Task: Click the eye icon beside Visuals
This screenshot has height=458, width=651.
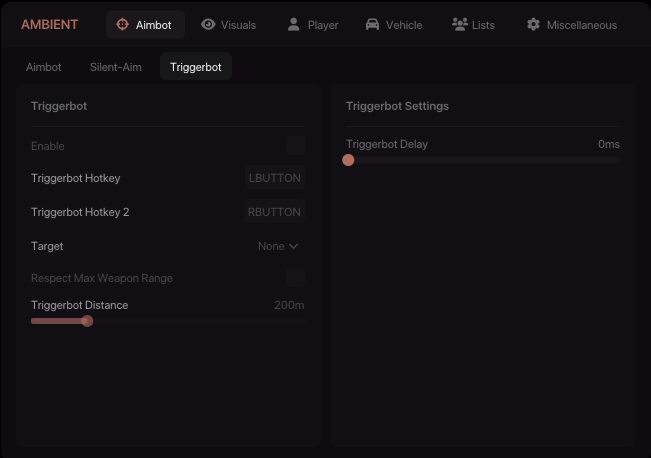Action: coord(208,25)
